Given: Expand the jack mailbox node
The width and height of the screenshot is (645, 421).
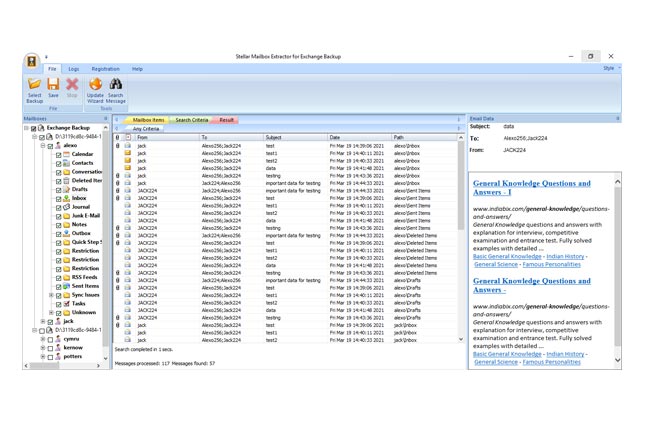Looking at the screenshot, I should tap(43, 321).
